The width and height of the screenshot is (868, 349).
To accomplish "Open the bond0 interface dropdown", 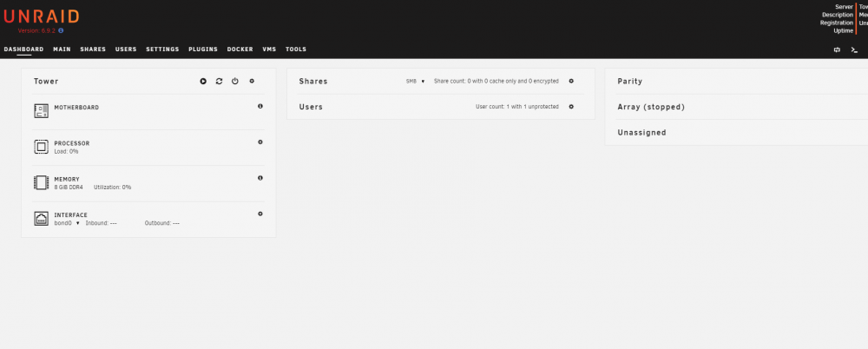I will coord(67,223).
